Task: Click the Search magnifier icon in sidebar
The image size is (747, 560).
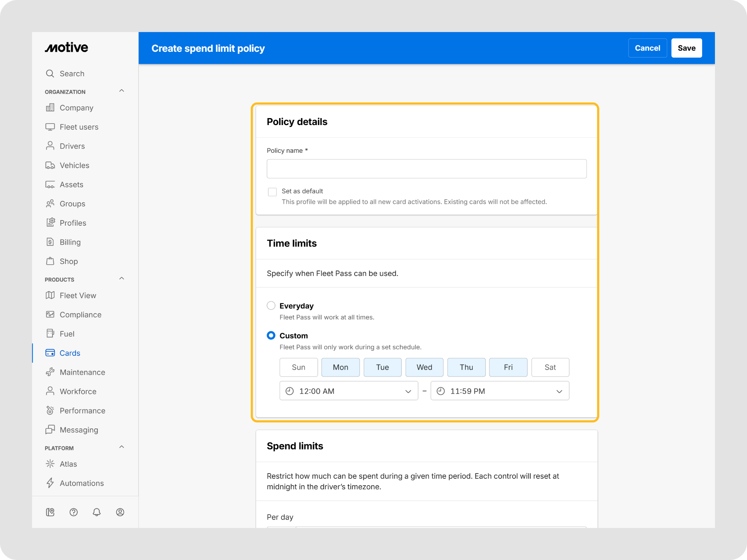Action: [x=50, y=74]
